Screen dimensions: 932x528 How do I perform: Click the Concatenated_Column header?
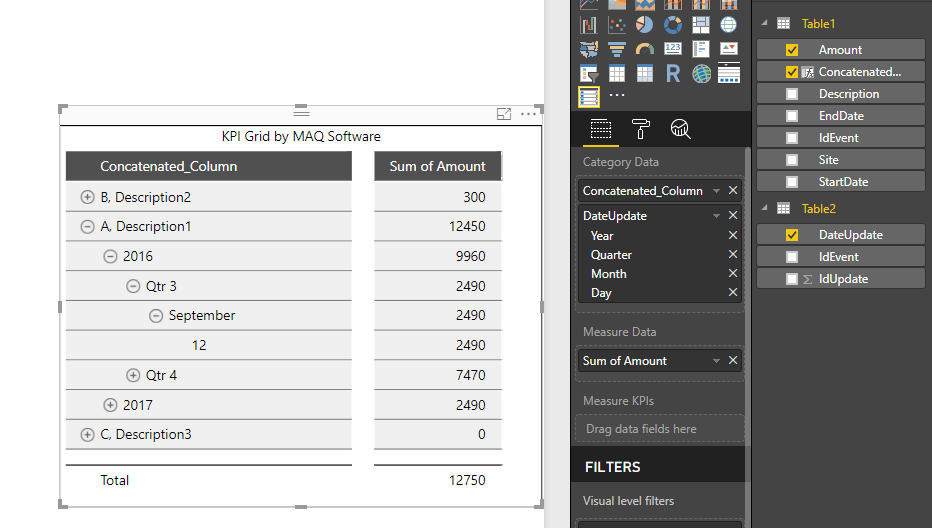click(209, 166)
